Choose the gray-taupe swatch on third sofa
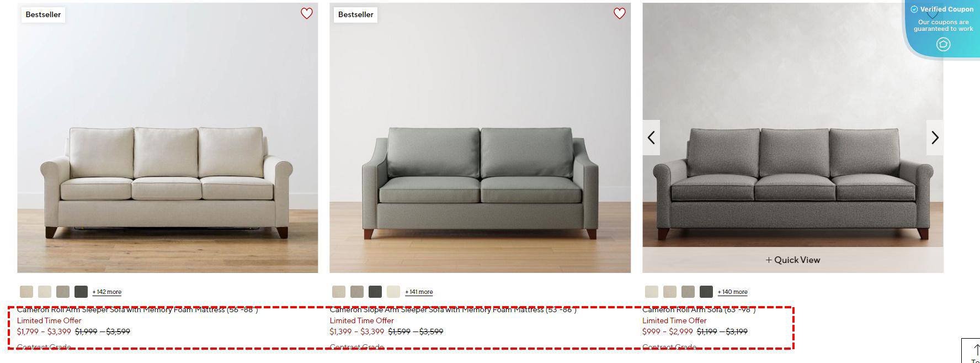This screenshot has width=980, height=363. tap(688, 292)
